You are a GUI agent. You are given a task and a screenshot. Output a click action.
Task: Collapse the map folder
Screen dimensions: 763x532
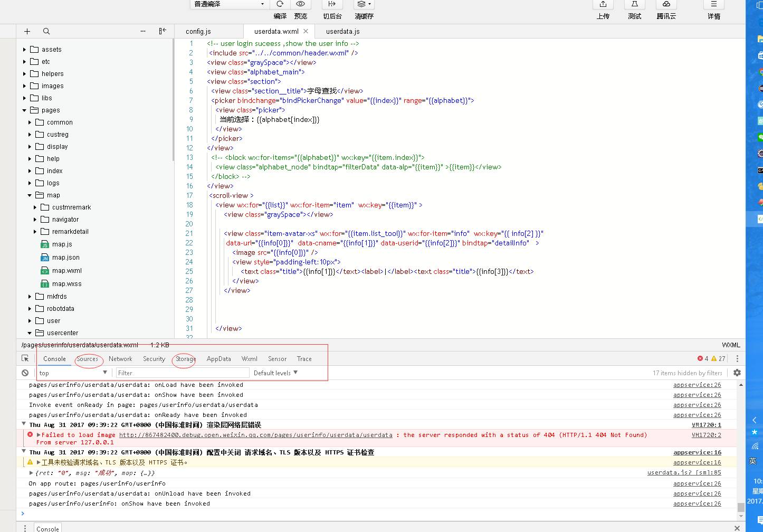click(30, 195)
